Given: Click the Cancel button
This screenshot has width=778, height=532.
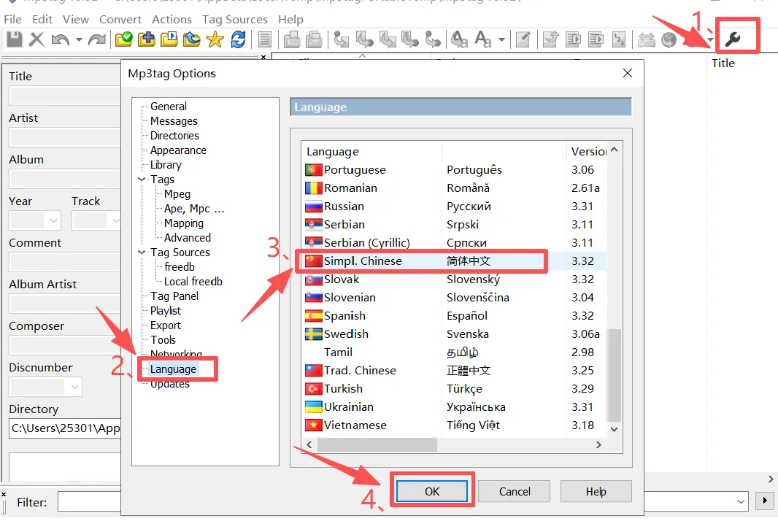Looking at the screenshot, I should [515, 491].
